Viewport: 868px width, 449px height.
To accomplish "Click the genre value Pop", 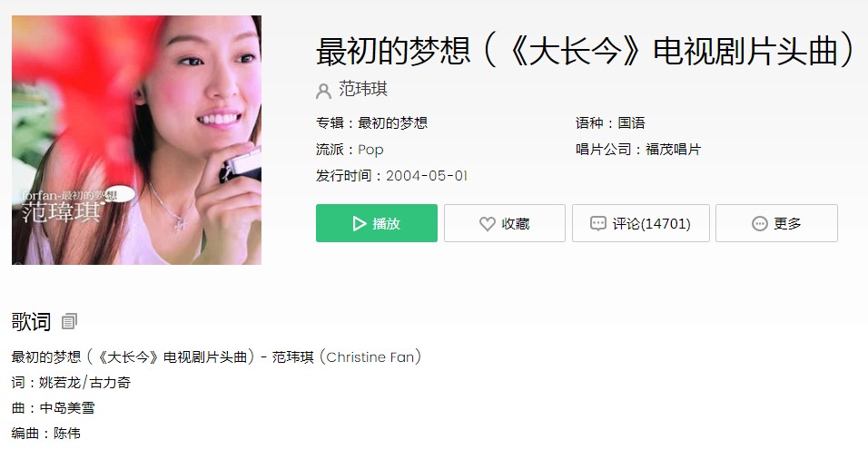I will [x=370, y=150].
